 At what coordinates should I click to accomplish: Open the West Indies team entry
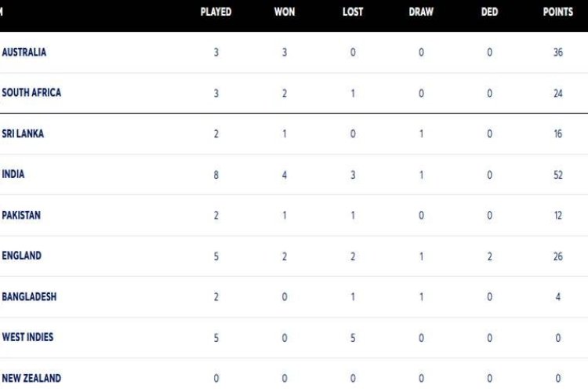tap(27, 337)
